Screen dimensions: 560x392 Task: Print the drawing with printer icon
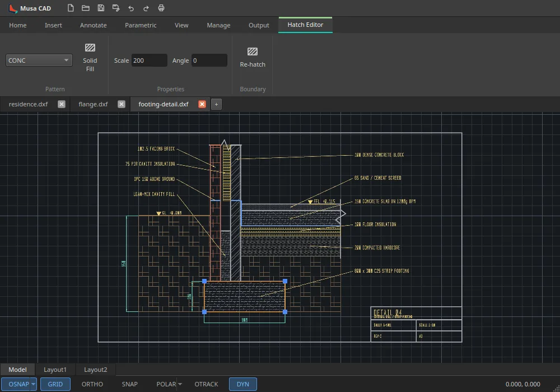coord(161,8)
